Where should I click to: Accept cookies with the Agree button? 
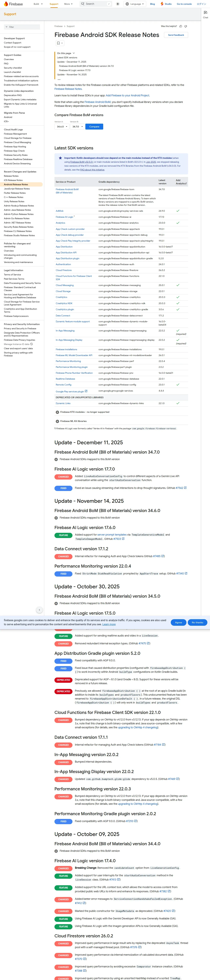[178, 622]
